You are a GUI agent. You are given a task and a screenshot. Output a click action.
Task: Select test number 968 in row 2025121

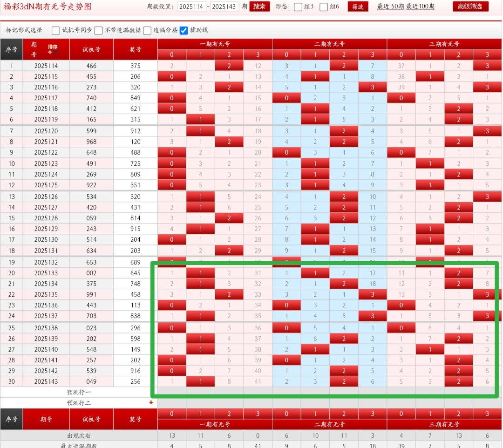(x=91, y=142)
